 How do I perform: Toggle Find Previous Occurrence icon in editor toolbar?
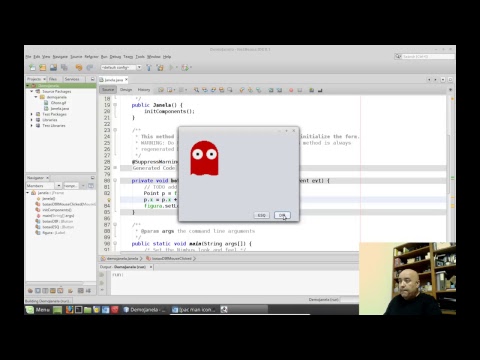click(x=205, y=90)
